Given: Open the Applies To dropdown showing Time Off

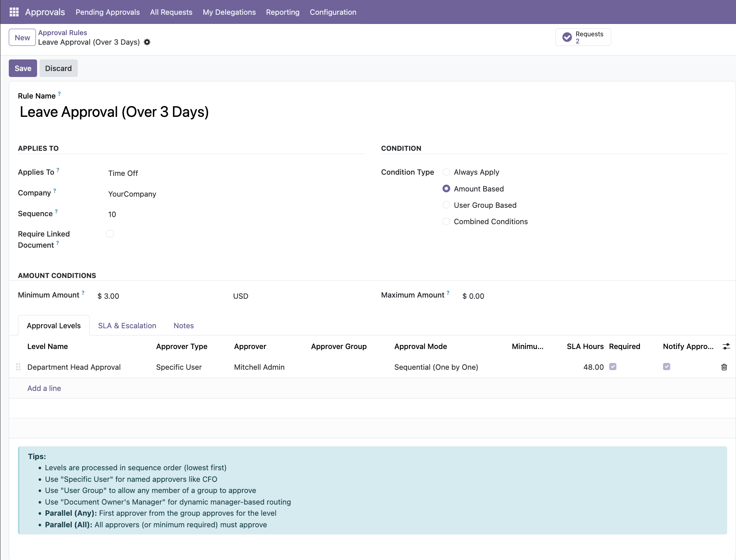Looking at the screenshot, I should click(x=123, y=173).
